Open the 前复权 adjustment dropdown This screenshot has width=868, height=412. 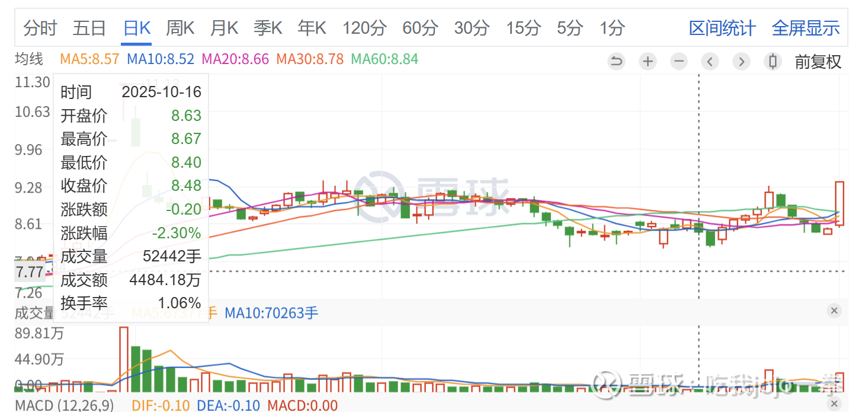(818, 62)
